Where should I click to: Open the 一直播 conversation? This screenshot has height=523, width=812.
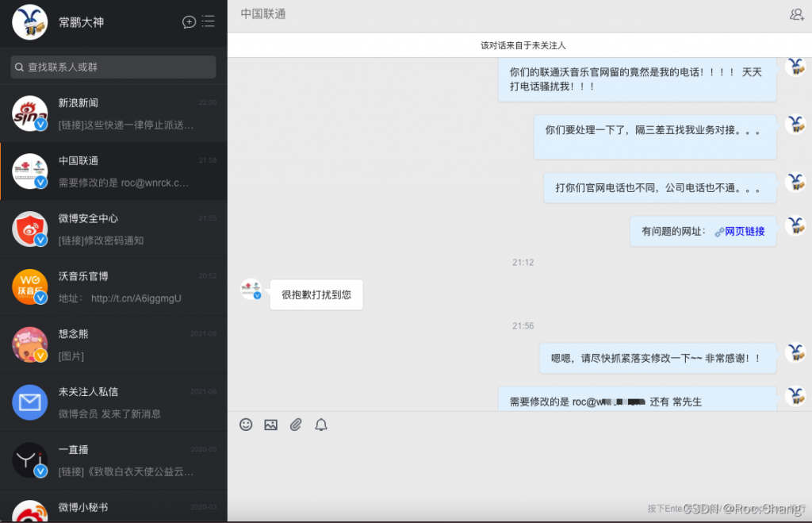113,460
